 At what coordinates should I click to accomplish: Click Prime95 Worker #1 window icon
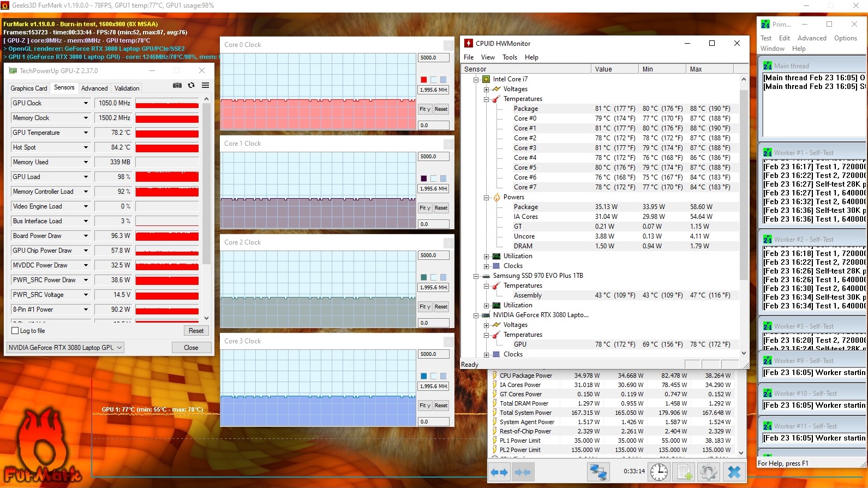pos(768,153)
